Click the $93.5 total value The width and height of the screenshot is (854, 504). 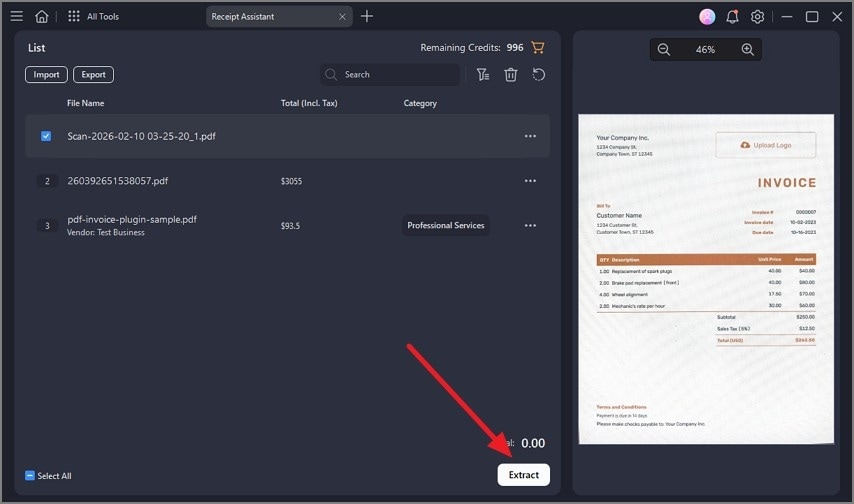[x=290, y=226]
